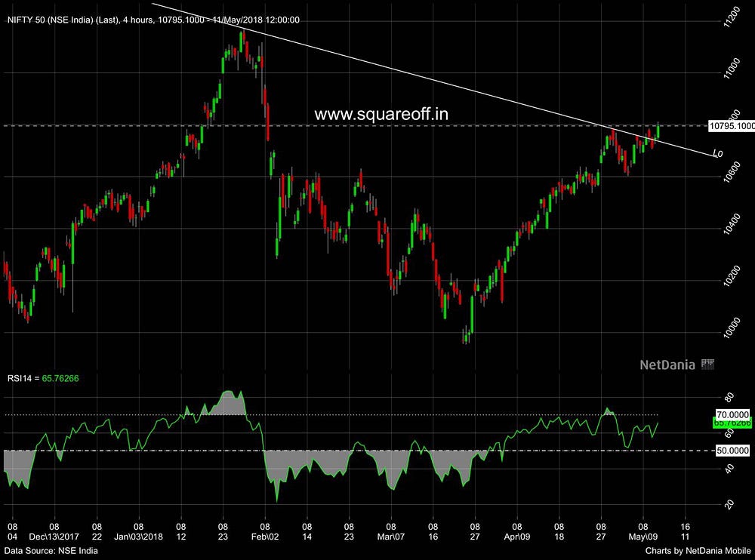The height and width of the screenshot is (560, 755).
Task: Click the 20 RSI axis label
Action: coord(730,504)
